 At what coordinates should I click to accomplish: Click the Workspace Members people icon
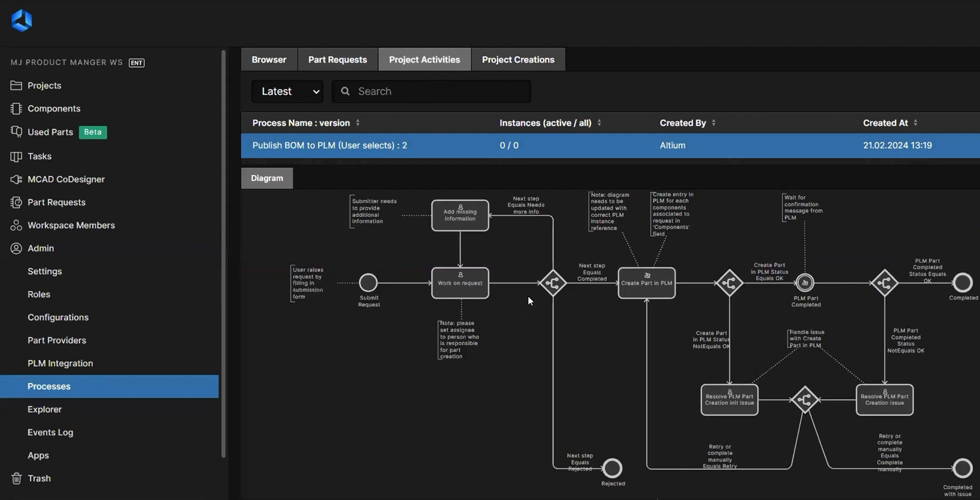pos(16,225)
